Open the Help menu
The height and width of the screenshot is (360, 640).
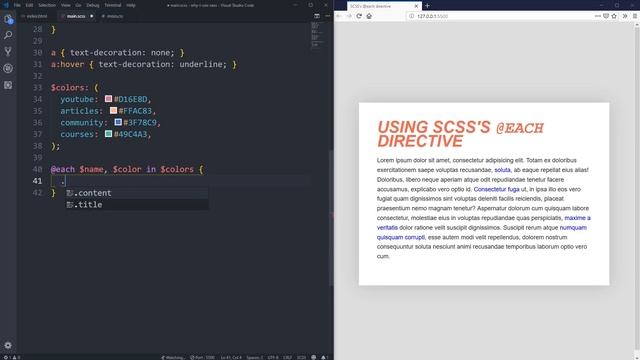point(131,5)
